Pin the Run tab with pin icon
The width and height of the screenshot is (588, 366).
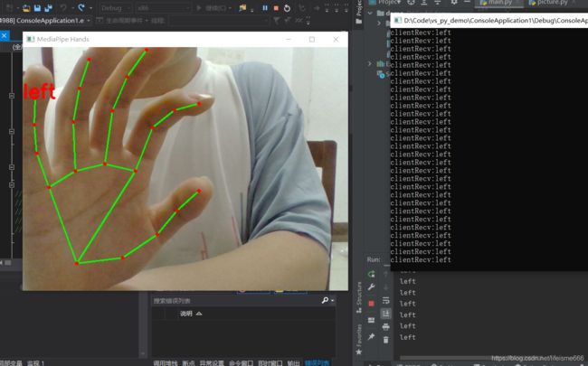(x=371, y=336)
